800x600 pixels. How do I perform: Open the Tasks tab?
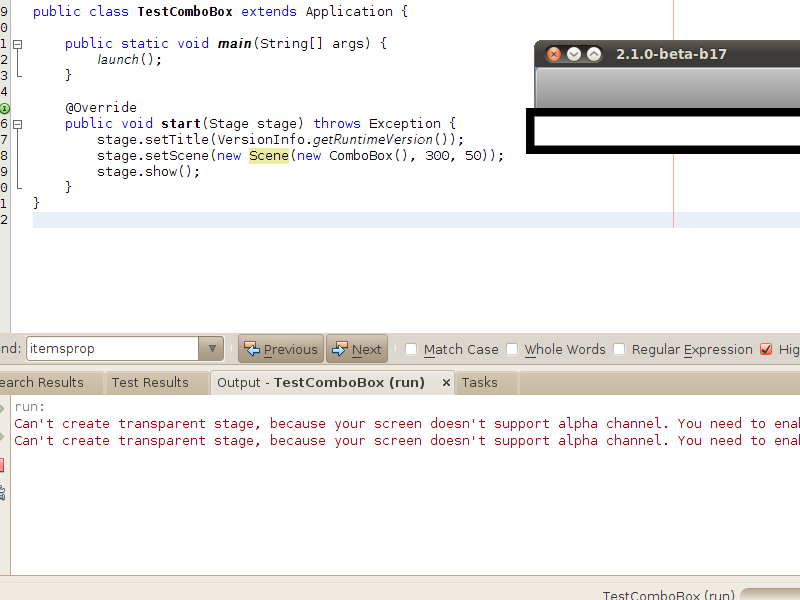pyautogui.click(x=479, y=382)
